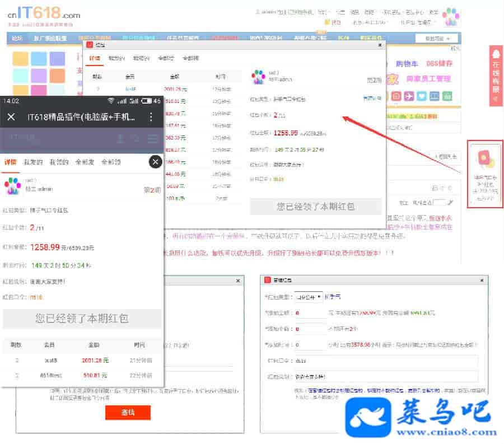Open the first navigation bar item 论坛
The height and width of the screenshot is (444, 504).
17,38
